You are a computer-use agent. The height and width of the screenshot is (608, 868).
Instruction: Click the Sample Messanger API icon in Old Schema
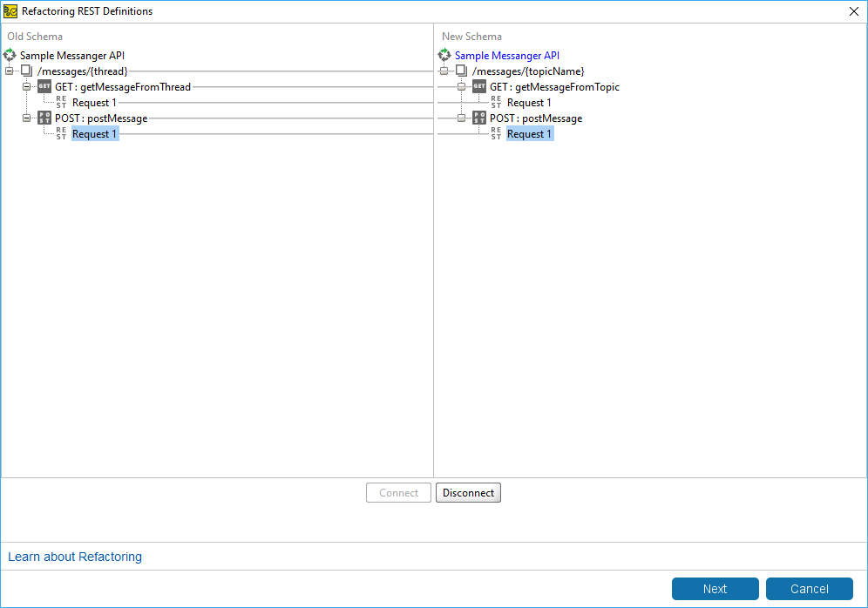(x=10, y=56)
